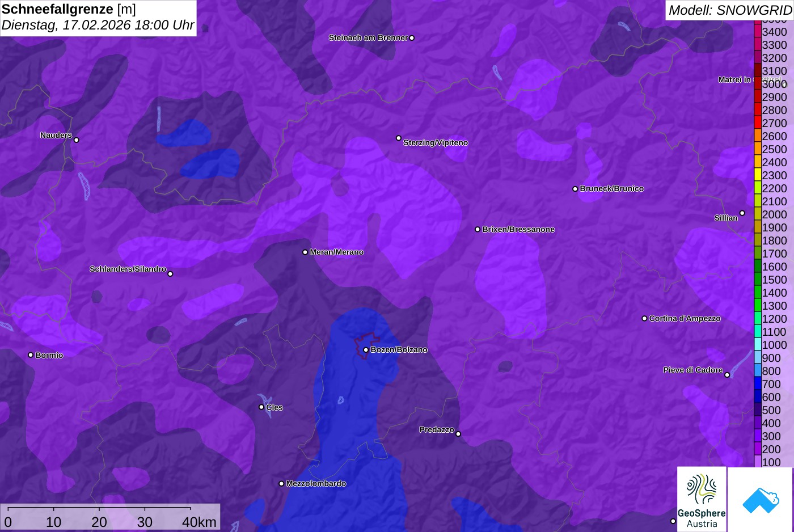The image size is (794, 532).
Task: Click the 1000 m cyan legend swatch
Action: [x=758, y=344]
